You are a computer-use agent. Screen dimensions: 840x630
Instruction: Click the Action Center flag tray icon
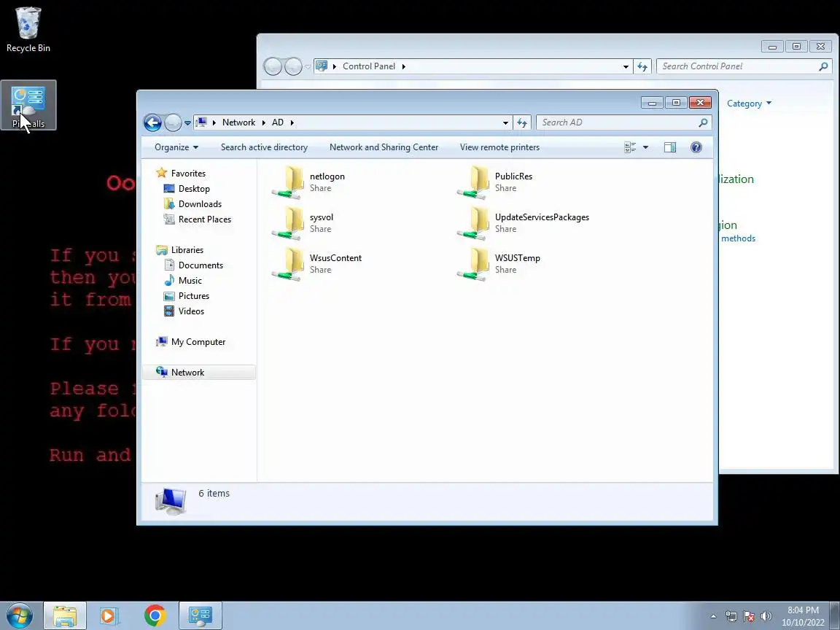[749, 616]
